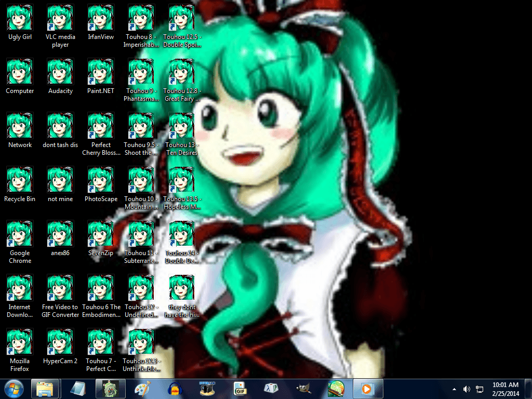Screen dimensions: 532x399
Task: Open Touhou 13 - Ten Desires
Action: click(181, 126)
